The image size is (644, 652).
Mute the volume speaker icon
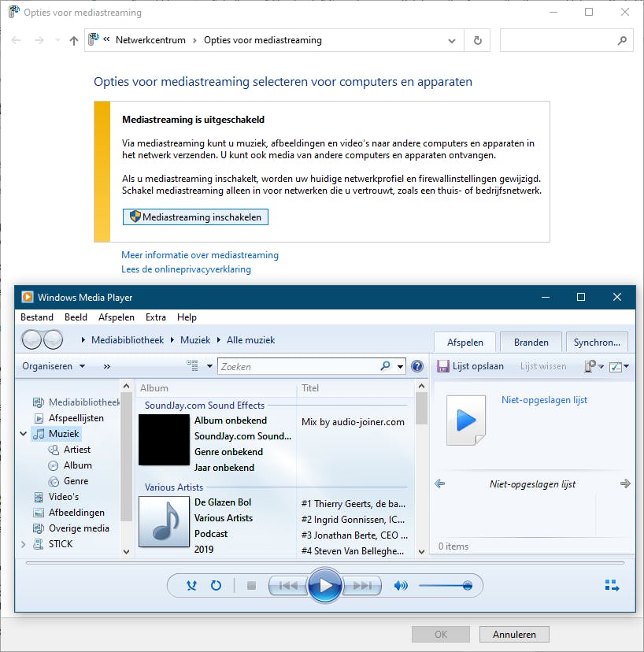(401, 586)
